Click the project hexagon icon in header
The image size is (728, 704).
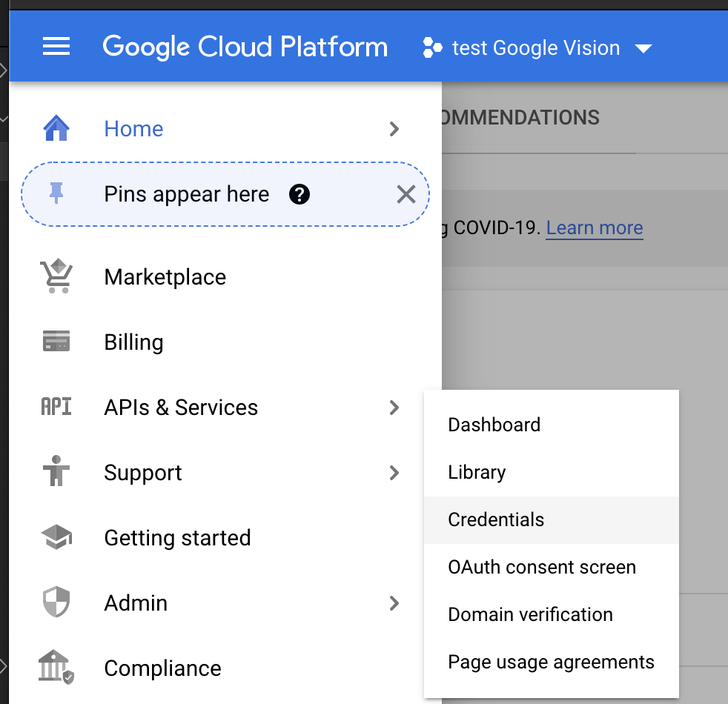click(432, 48)
